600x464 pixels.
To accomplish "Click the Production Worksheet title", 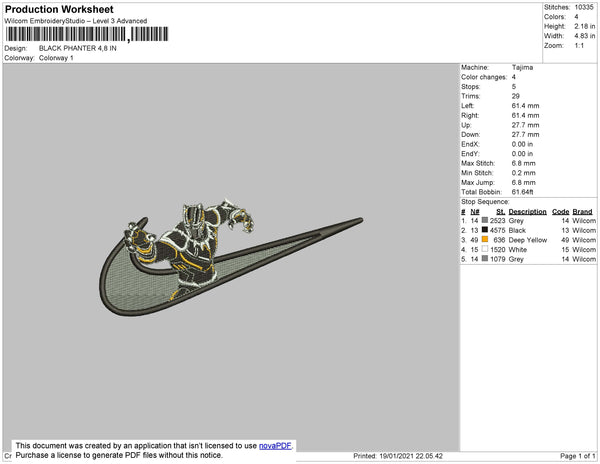I will (58, 9).
